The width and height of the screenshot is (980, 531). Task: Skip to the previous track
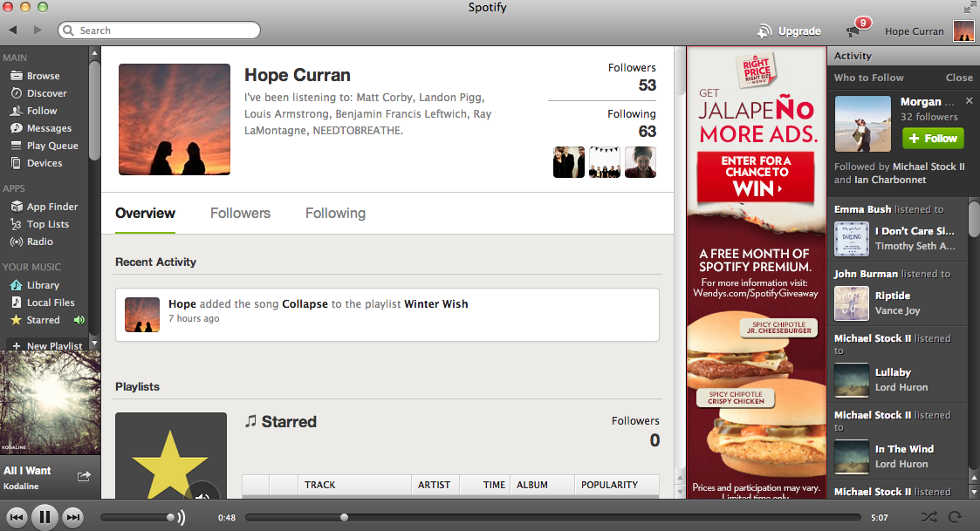pos(17,517)
